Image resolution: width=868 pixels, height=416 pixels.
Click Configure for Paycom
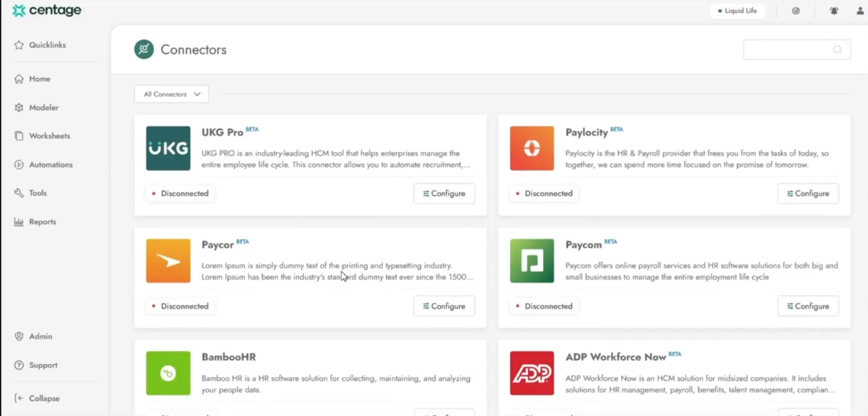808,306
